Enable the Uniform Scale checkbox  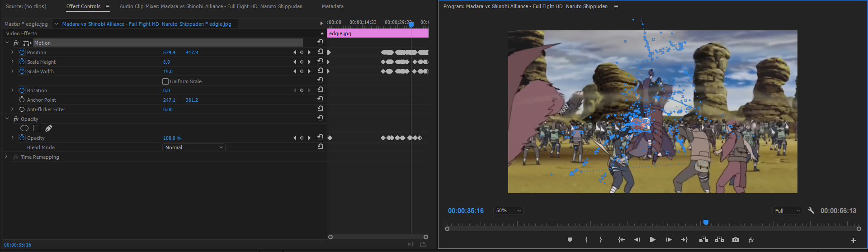pyautogui.click(x=165, y=81)
